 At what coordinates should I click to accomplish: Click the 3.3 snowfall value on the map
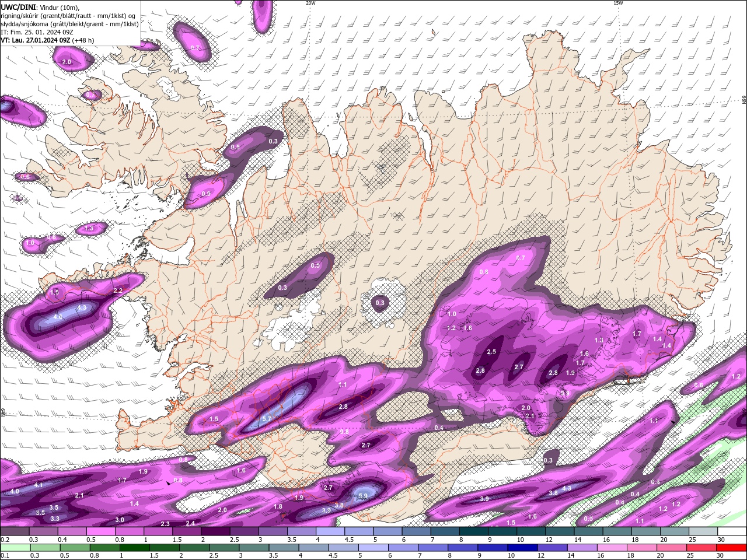[x=54, y=518]
